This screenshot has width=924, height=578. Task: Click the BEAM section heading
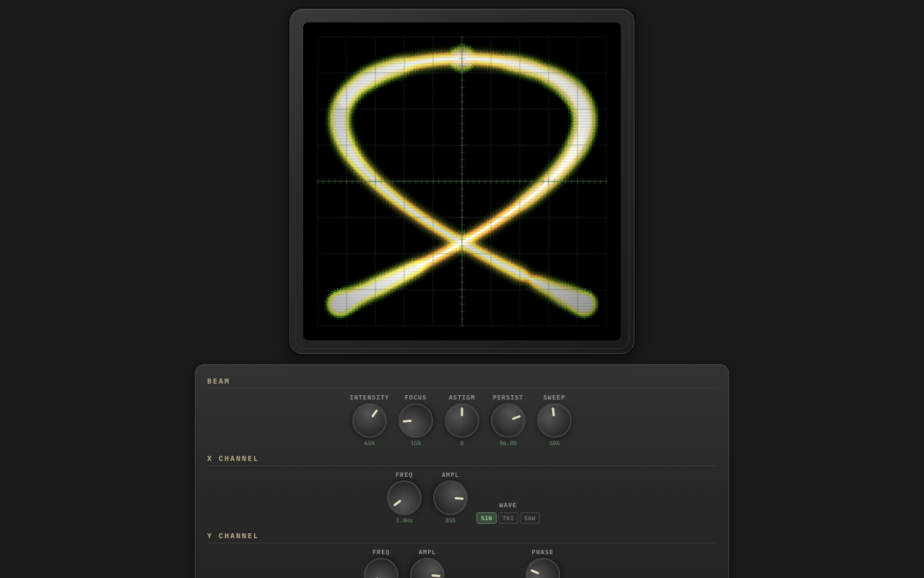[219, 381]
